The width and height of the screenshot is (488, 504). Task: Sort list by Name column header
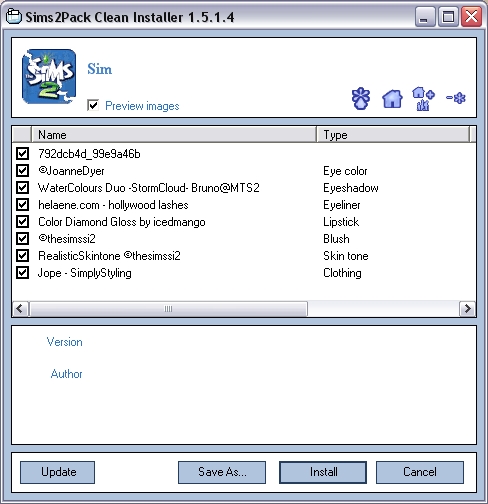point(174,135)
